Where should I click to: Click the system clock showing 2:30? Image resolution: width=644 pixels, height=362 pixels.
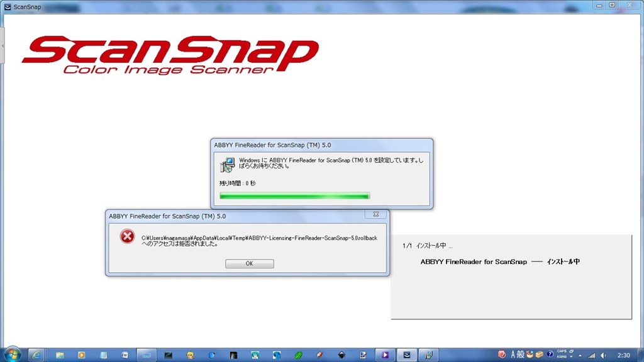pos(624,356)
